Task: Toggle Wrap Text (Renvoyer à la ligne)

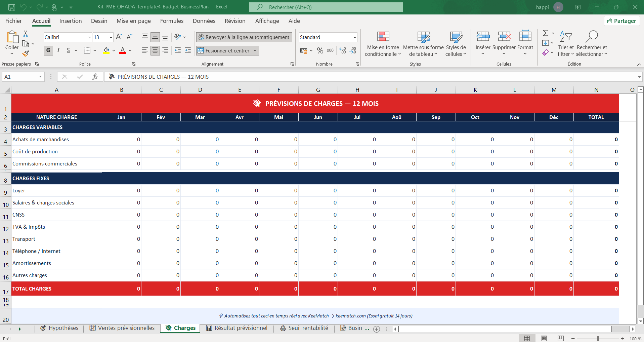Action: (x=244, y=37)
